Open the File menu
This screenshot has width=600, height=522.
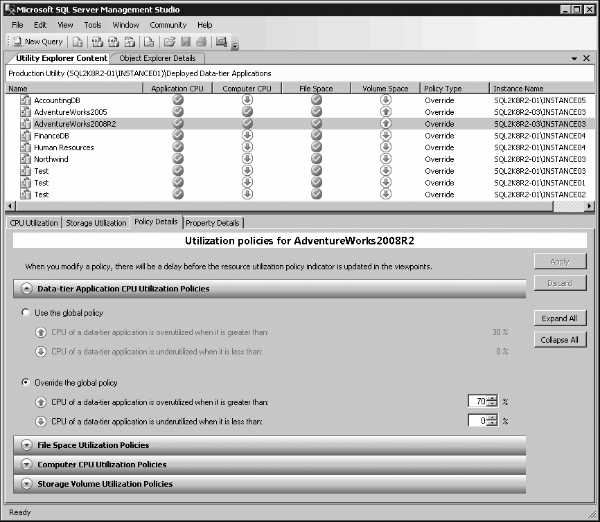17,25
